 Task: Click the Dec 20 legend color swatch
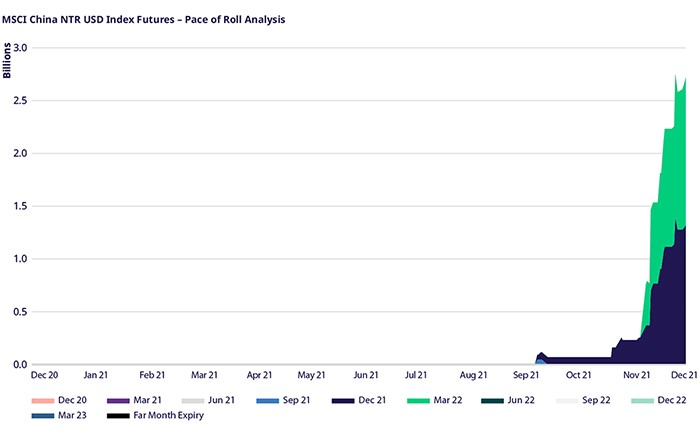pyautogui.click(x=42, y=400)
